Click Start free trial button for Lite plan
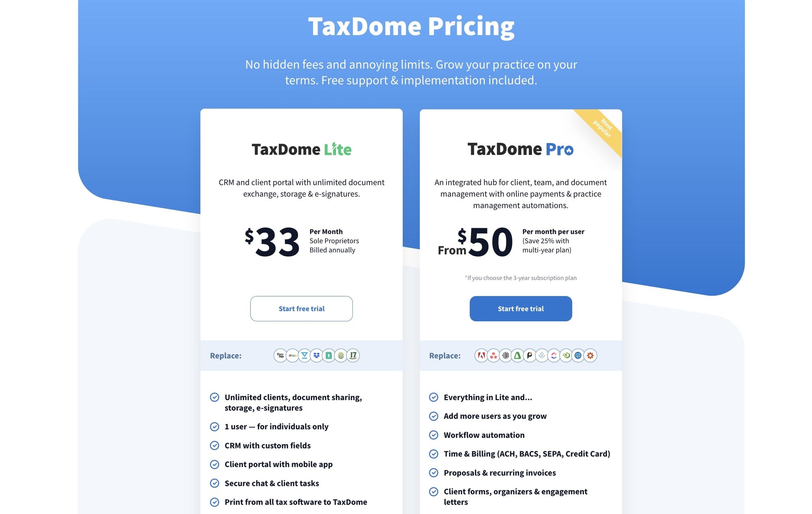The width and height of the screenshot is (812, 514). point(301,308)
